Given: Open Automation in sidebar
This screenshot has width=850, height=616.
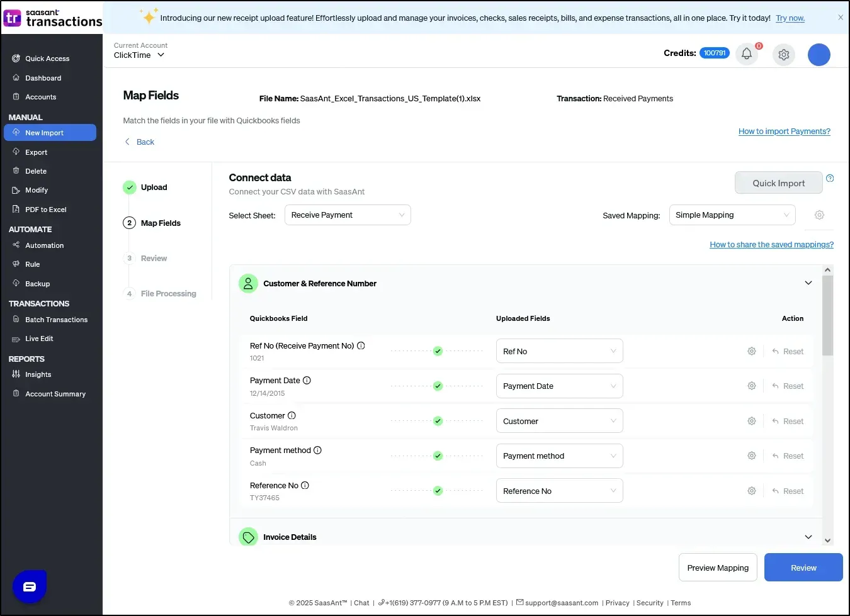Looking at the screenshot, I should pos(45,245).
